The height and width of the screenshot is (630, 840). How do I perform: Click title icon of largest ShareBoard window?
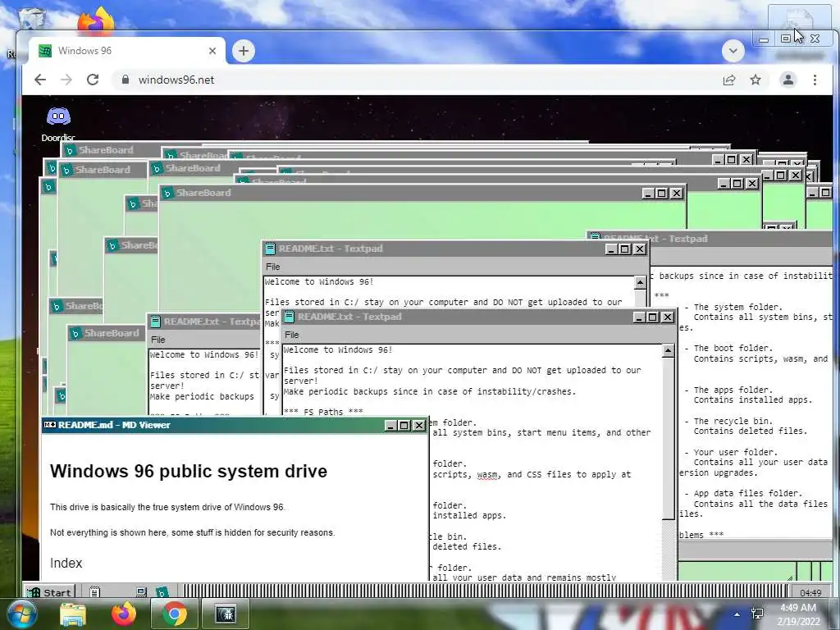pyautogui.click(x=167, y=193)
